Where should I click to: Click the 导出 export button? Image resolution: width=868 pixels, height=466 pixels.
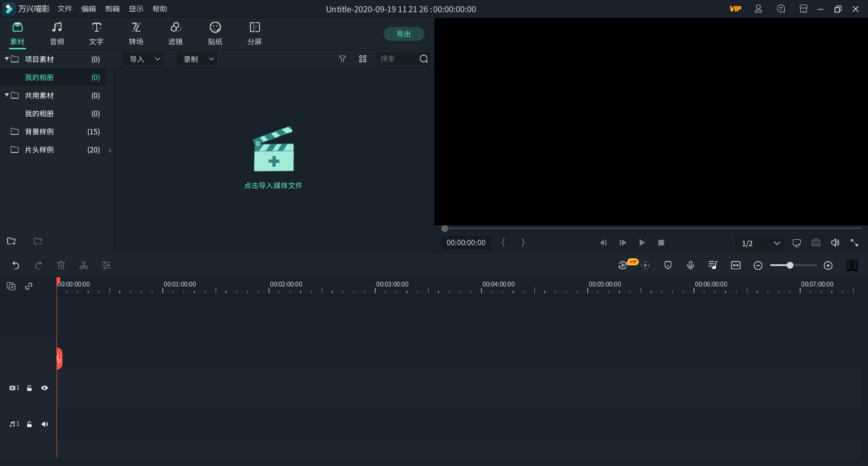point(404,34)
